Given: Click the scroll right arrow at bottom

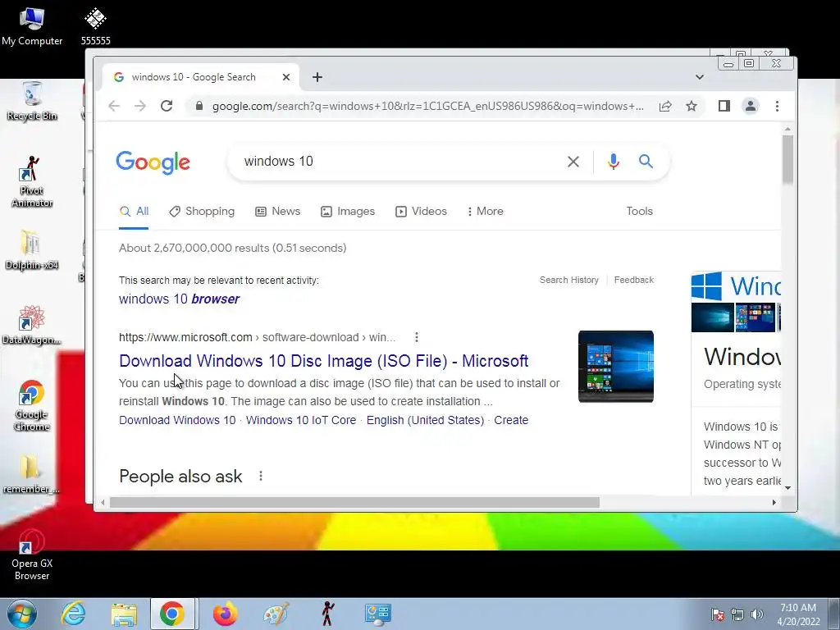Looking at the screenshot, I should click(x=774, y=503).
